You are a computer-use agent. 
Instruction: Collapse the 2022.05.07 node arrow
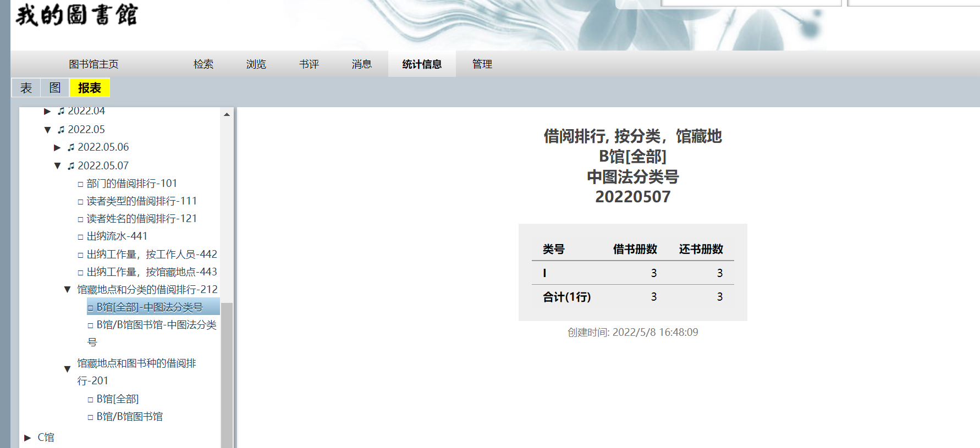tap(57, 166)
